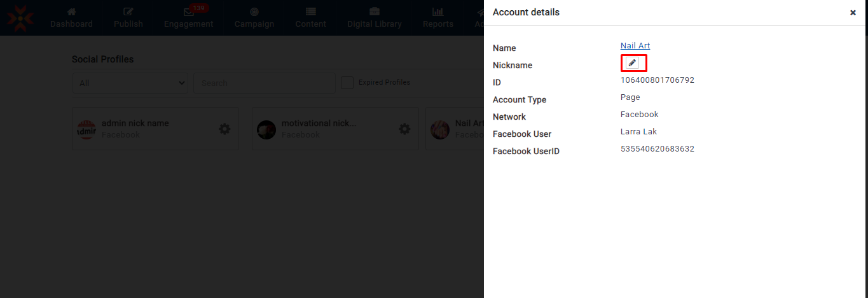Focus the Search profiles input field
Image resolution: width=868 pixels, height=298 pixels.
click(264, 83)
